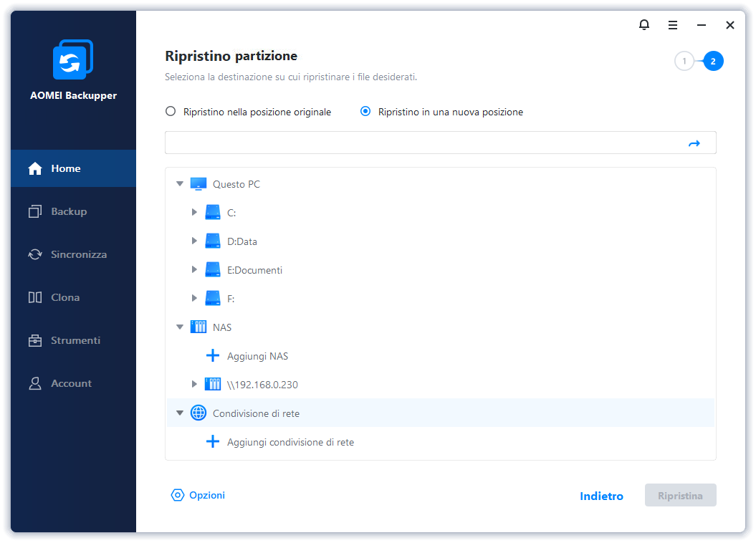Open the hamburger menu icon

click(x=673, y=25)
